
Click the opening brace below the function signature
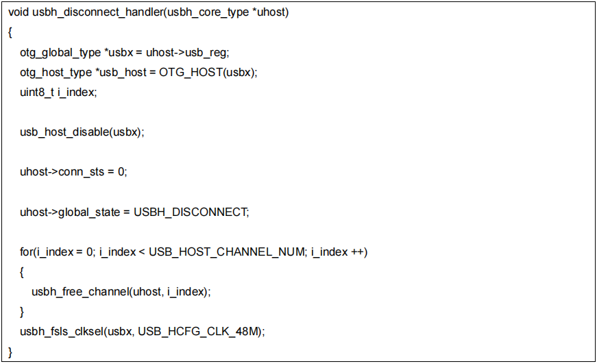pos(10,33)
